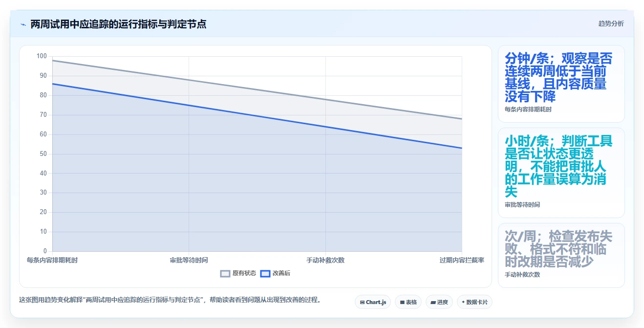Open the 手动补救次数 metric card
This screenshot has height=328, width=644.
(x=561, y=255)
